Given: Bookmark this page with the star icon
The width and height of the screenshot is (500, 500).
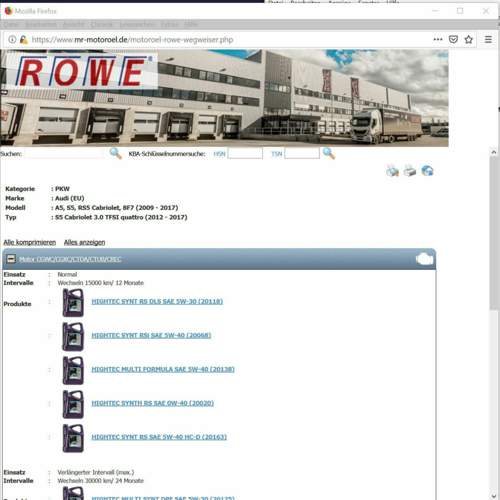Looking at the screenshot, I should click(x=469, y=39).
